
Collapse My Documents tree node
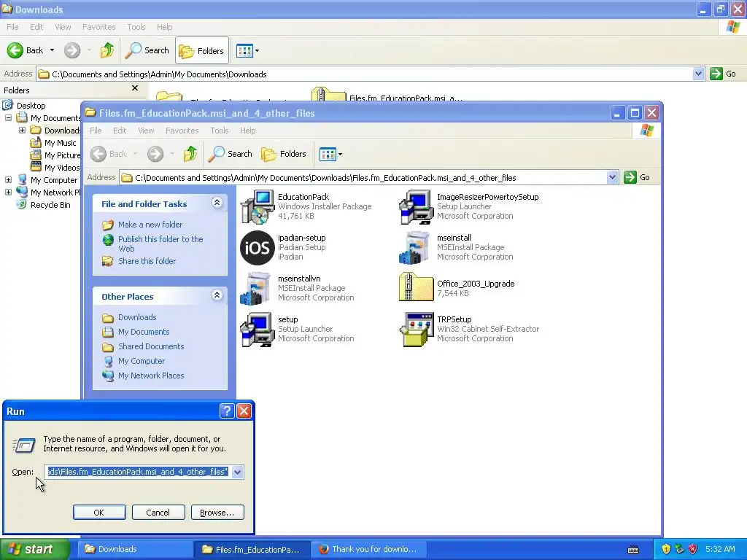click(x=8, y=117)
